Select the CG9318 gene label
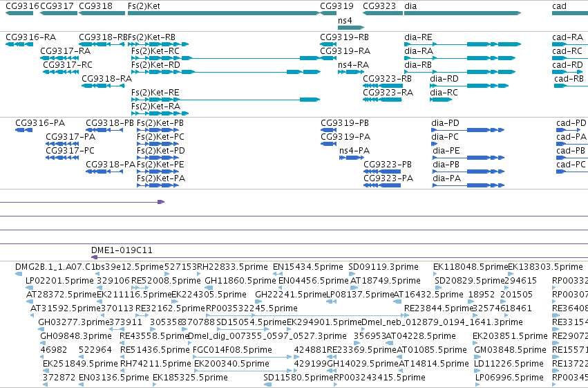The width and height of the screenshot is (588, 388). (x=95, y=6)
